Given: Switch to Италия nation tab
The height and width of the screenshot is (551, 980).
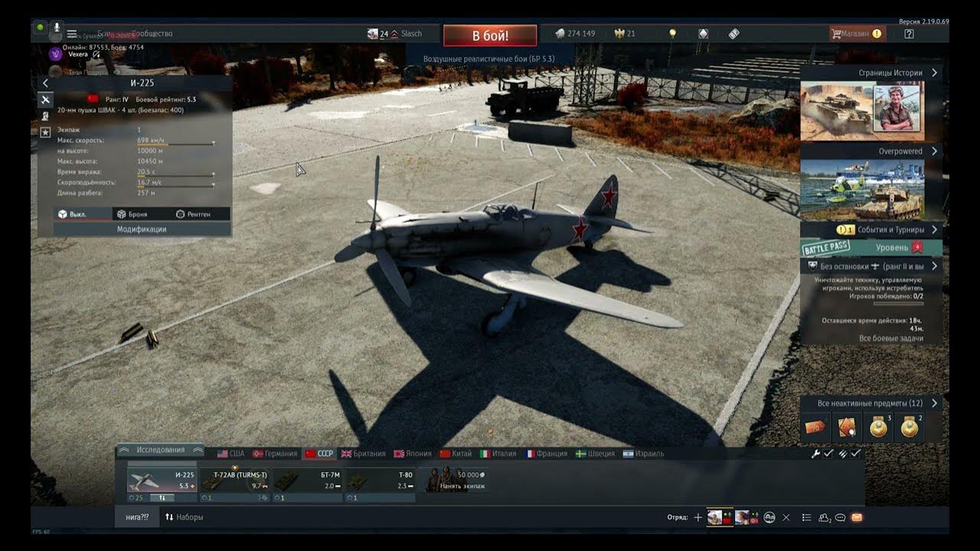Looking at the screenshot, I should pyautogui.click(x=498, y=454).
